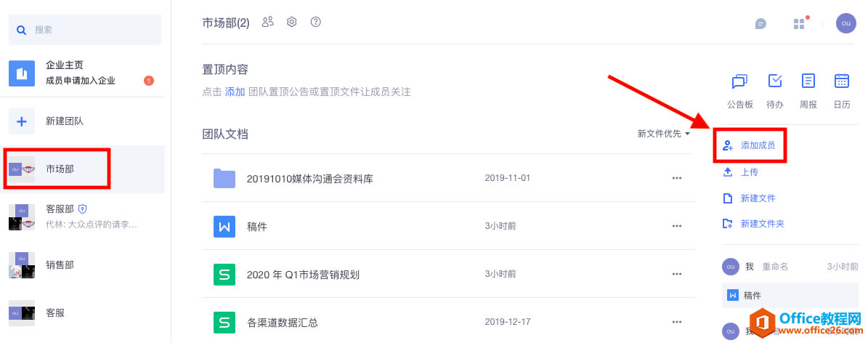Click 上传 to upload a file
This screenshot has width=868, height=343.
coord(749,172)
